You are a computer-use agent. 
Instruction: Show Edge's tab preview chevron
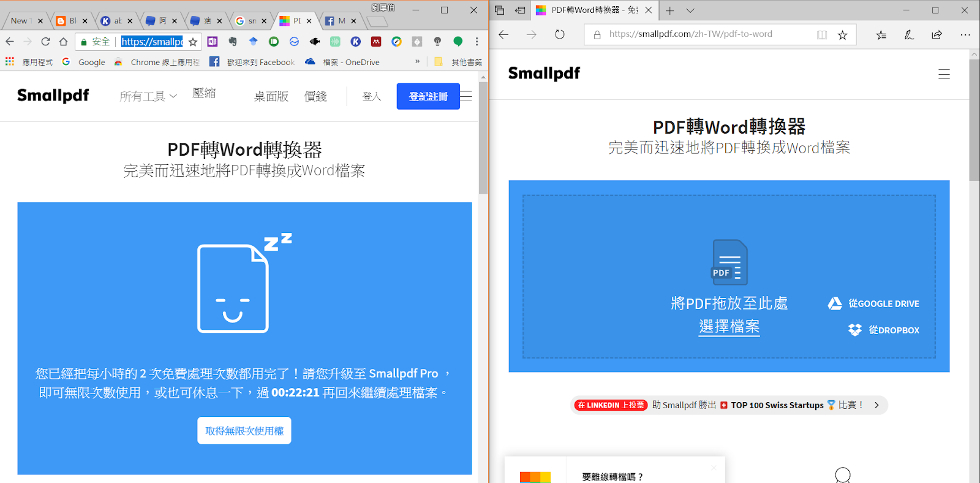[x=690, y=10]
